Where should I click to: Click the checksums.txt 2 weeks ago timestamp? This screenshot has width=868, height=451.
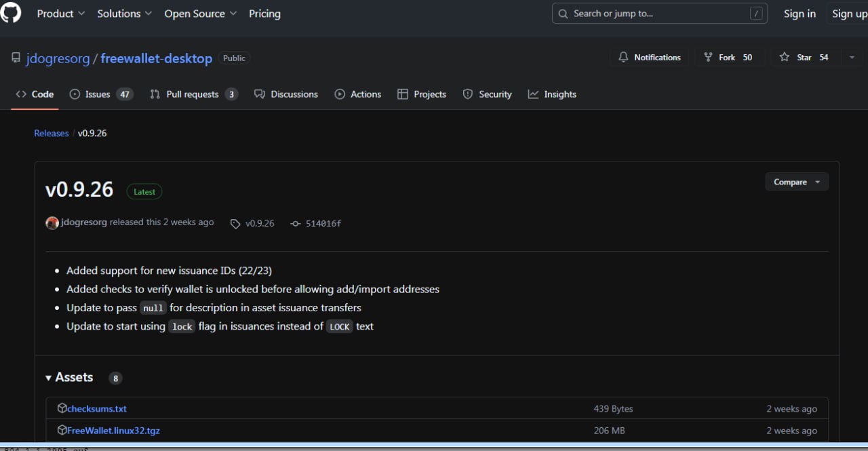[x=791, y=409]
